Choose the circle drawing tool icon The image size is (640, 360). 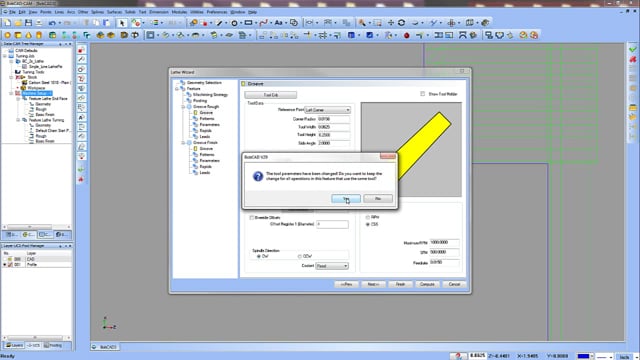pos(234,23)
